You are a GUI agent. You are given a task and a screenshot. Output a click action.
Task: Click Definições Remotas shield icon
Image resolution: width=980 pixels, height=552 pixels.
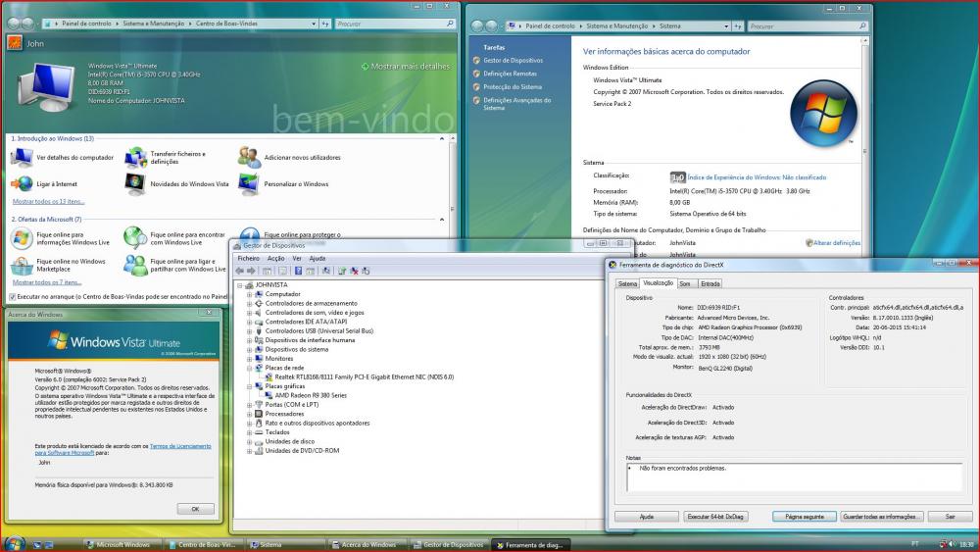476,74
